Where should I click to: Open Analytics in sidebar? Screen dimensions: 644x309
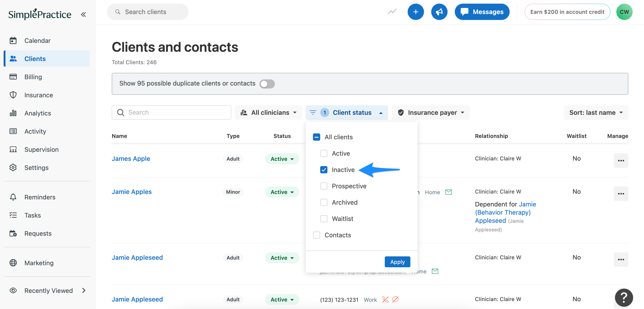click(x=47, y=113)
